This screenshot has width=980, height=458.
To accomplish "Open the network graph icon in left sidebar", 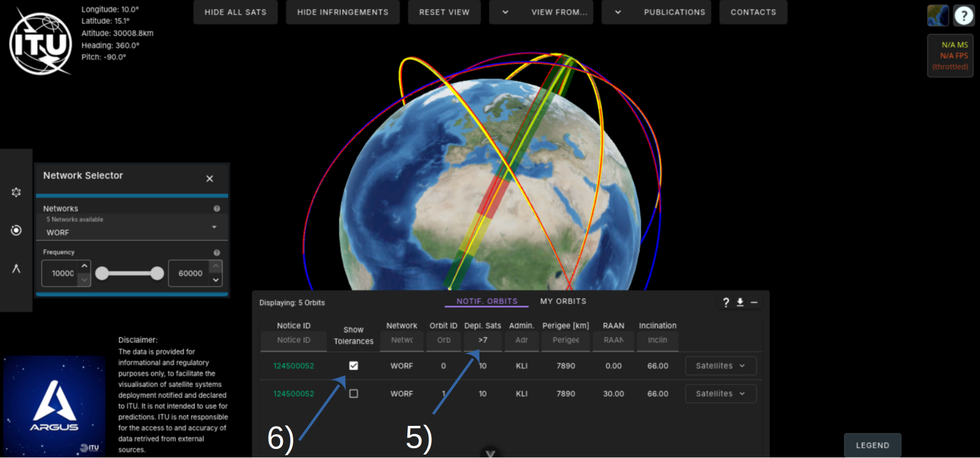I will (16, 192).
